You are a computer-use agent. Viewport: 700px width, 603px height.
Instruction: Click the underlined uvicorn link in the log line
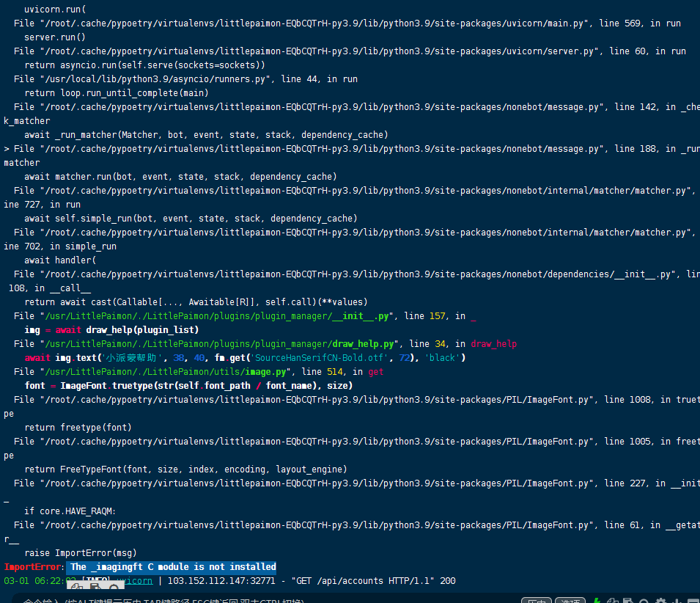136,580
